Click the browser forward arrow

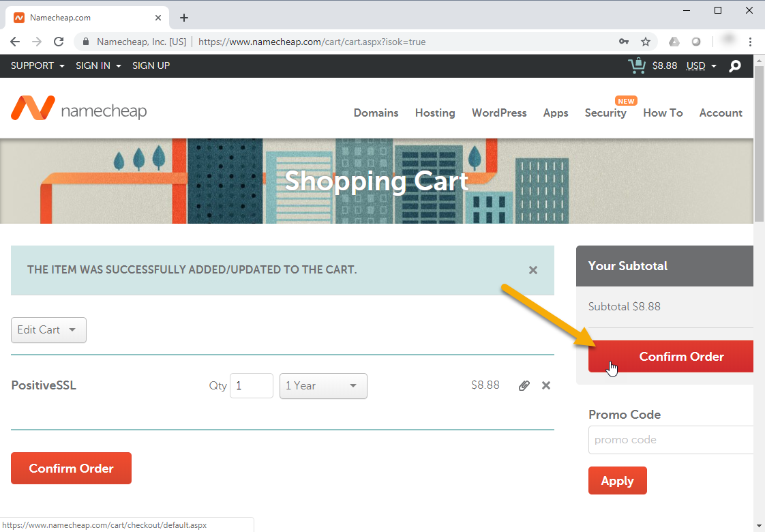[x=37, y=42]
